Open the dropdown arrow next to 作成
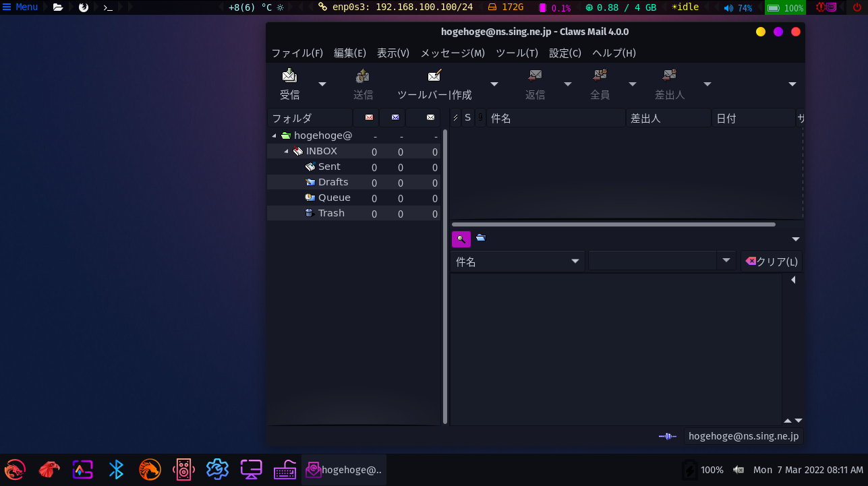Viewport: 868px width, 486px height. point(494,84)
